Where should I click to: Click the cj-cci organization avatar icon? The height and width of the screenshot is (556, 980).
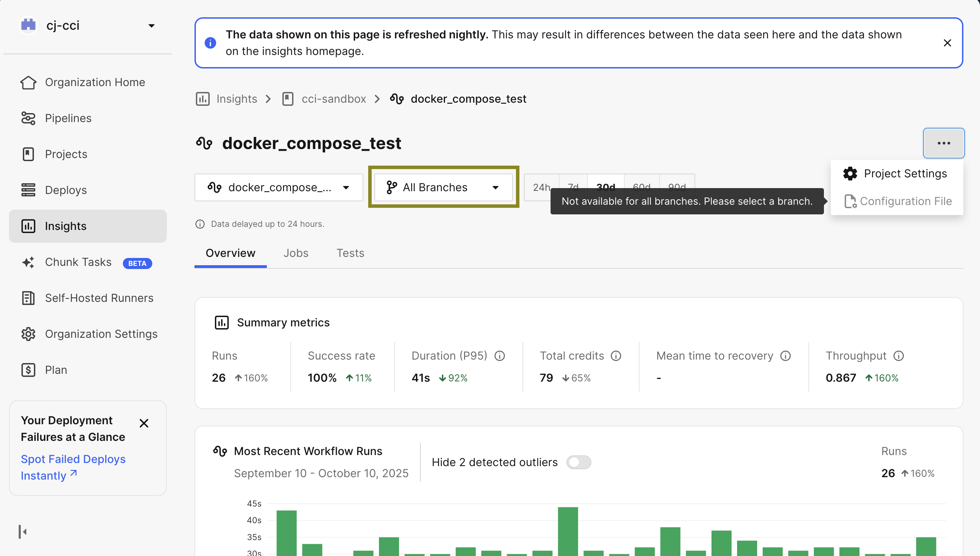click(x=28, y=26)
